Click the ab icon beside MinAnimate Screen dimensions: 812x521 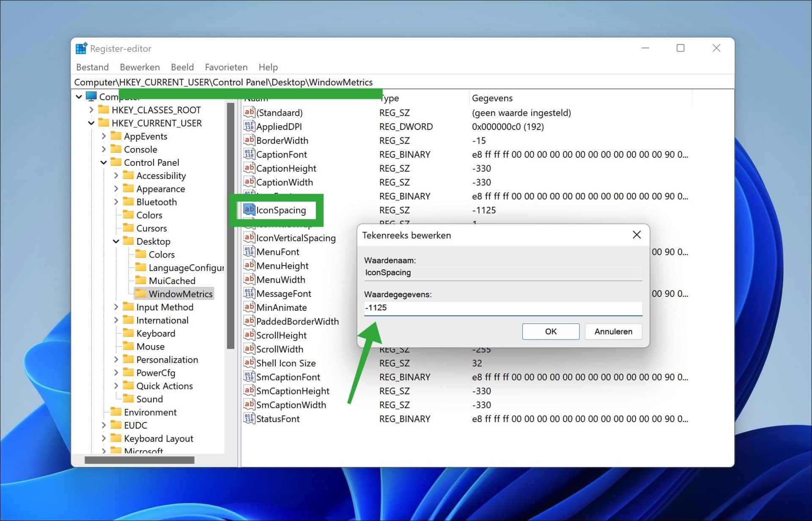249,307
